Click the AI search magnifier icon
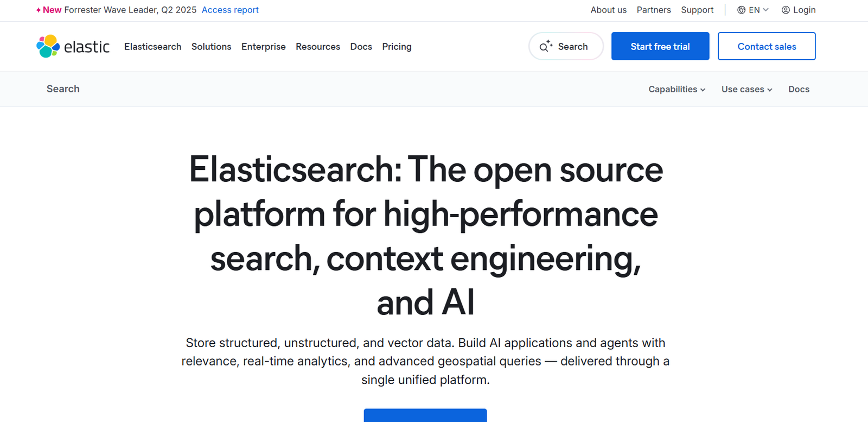868x422 pixels. (545, 46)
